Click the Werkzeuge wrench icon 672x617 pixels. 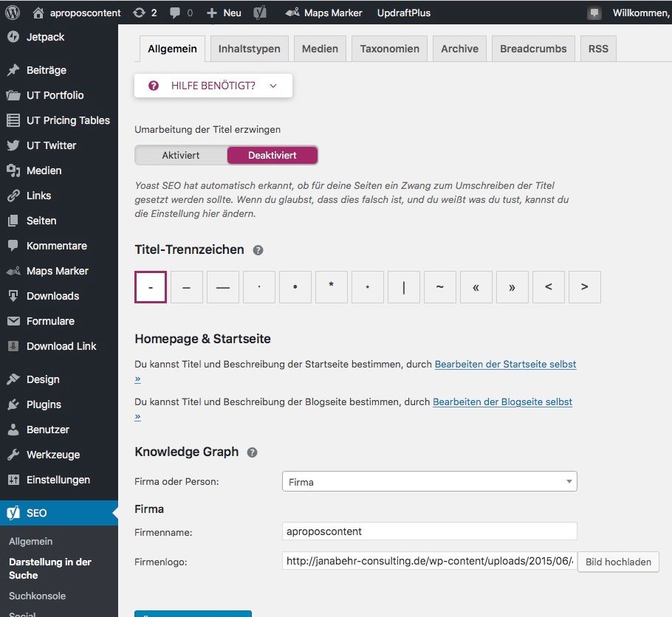13,455
